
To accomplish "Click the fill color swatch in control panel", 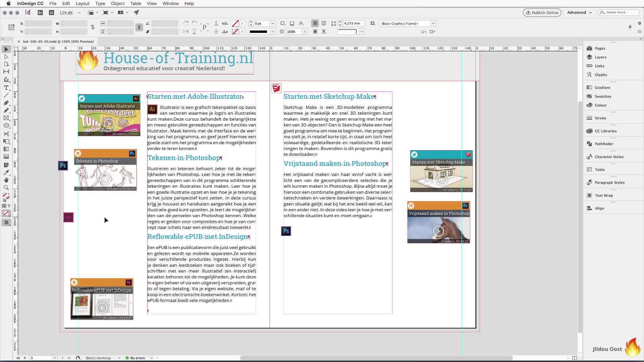I will [x=235, y=23].
